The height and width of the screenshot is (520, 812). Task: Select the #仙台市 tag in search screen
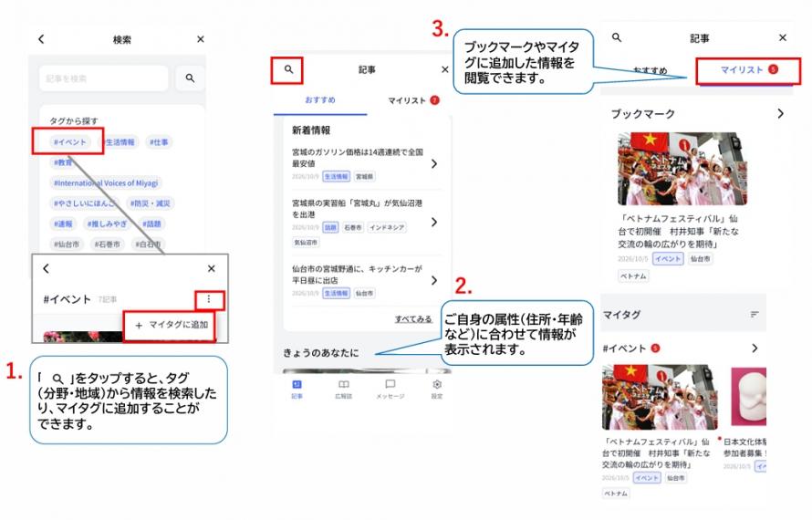point(67,244)
